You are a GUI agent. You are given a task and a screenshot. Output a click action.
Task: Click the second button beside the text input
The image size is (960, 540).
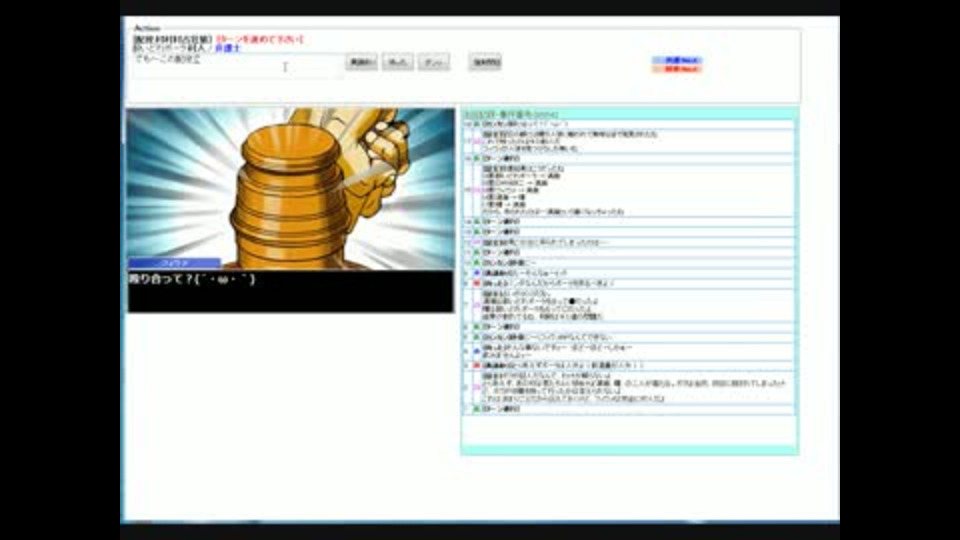click(x=398, y=62)
